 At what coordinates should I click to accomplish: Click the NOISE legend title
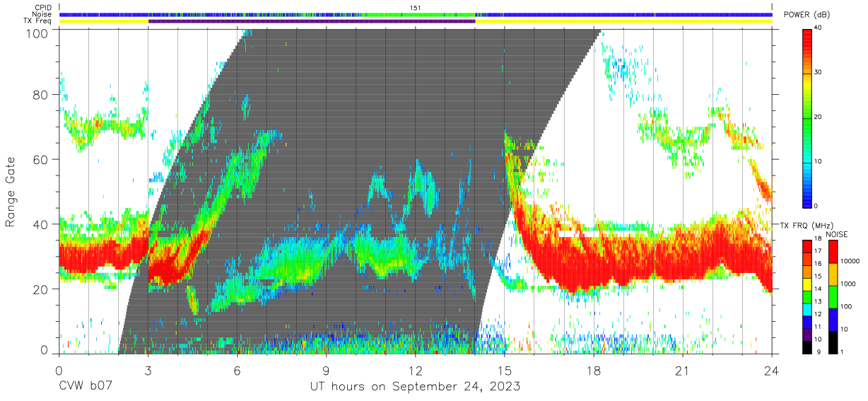pos(839,233)
